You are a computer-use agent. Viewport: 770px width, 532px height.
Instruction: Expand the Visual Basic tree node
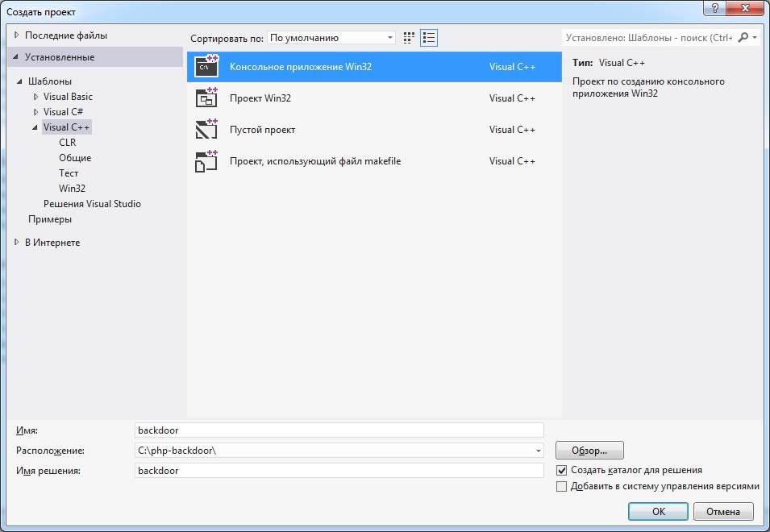(35, 97)
